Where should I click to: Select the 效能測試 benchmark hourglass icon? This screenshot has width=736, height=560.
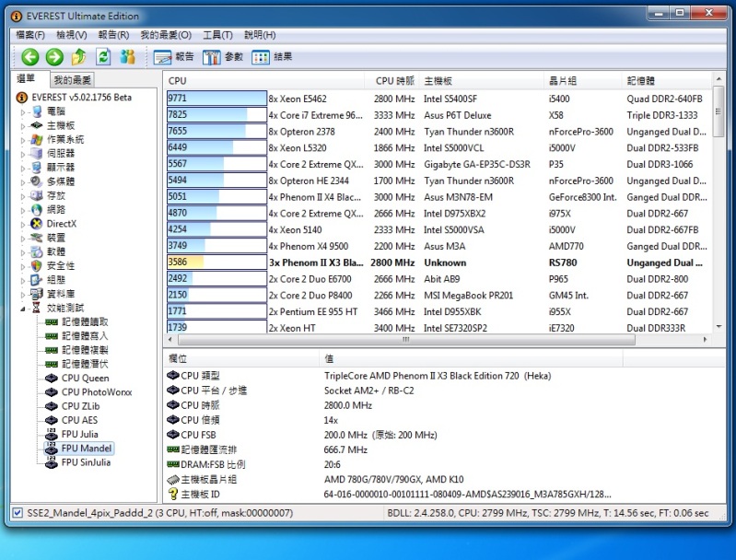tap(37, 308)
